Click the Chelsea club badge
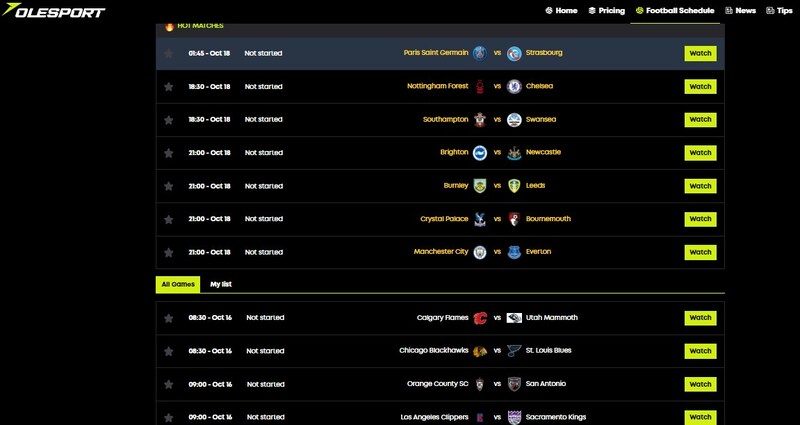800x425 pixels. click(x=514, y=86)
